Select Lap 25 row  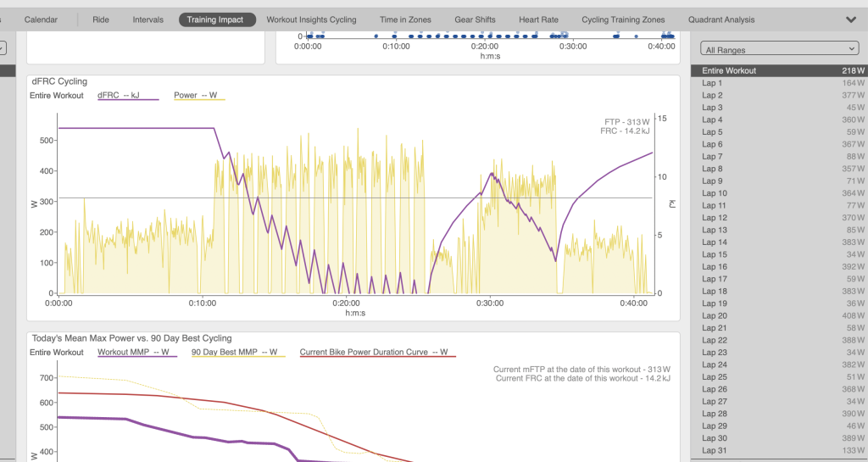pyautogui.click(x=780, y=376)
